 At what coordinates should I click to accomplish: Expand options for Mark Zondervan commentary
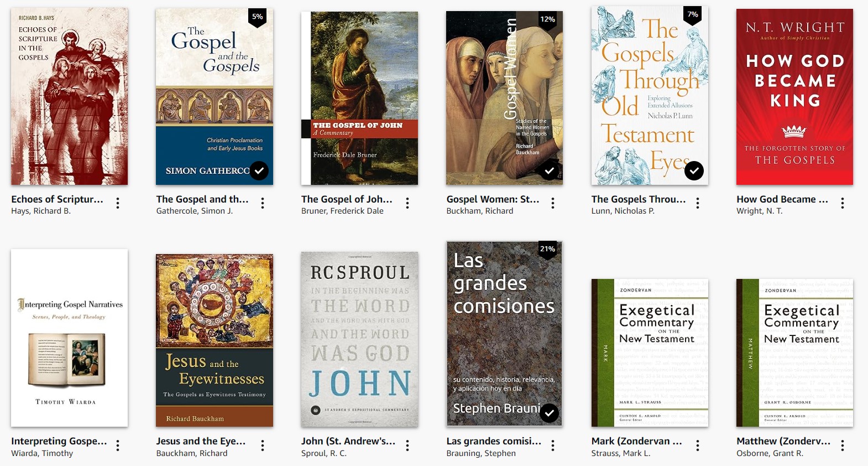tap(698, 446)
